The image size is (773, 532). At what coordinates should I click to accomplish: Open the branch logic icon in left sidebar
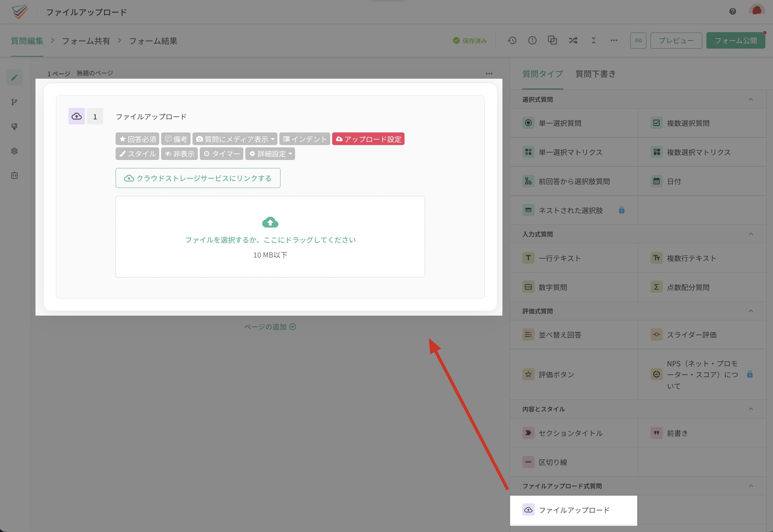point(15,102)
